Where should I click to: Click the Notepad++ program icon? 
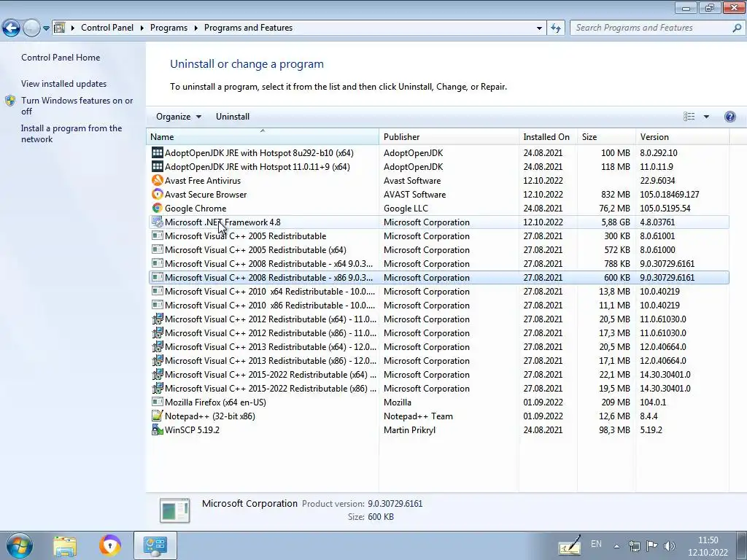[158, 416]
